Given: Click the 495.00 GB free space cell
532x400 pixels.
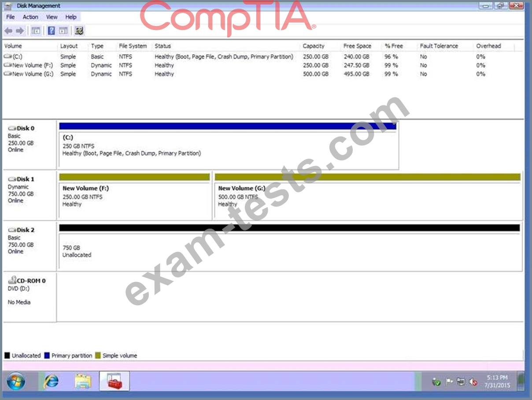Looking at the screenshot, I should click(356, 74).
